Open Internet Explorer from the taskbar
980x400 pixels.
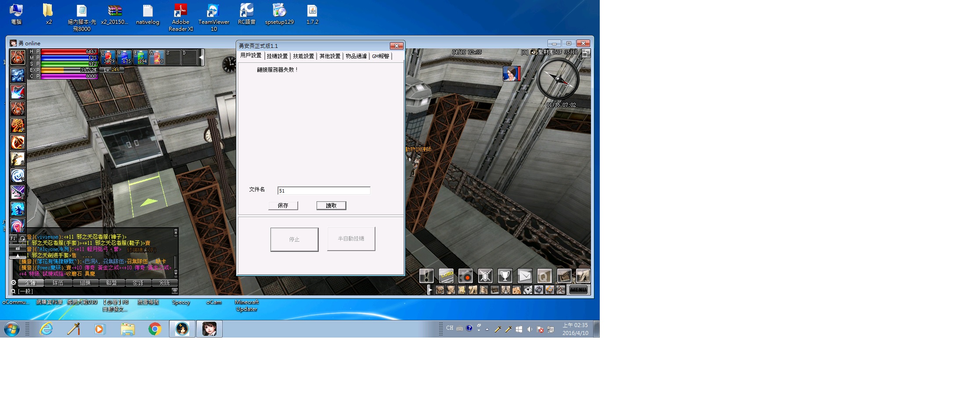[46, 329]
